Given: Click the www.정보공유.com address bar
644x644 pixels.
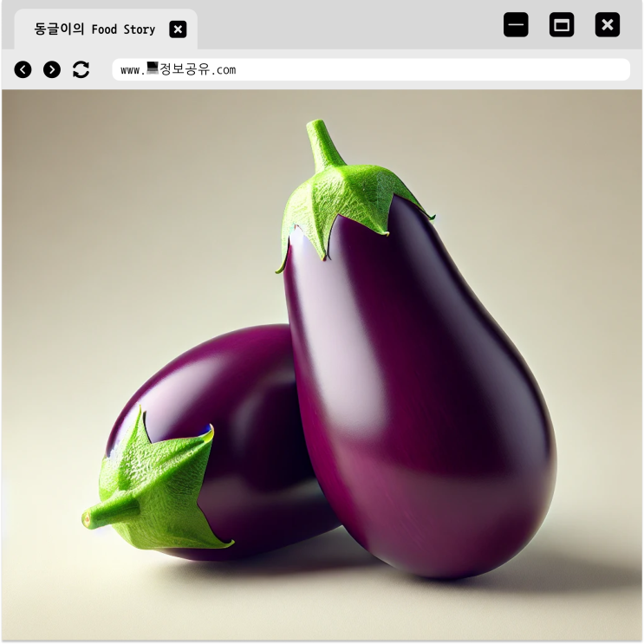Looking at the screenshot, I should click(371, 69).
